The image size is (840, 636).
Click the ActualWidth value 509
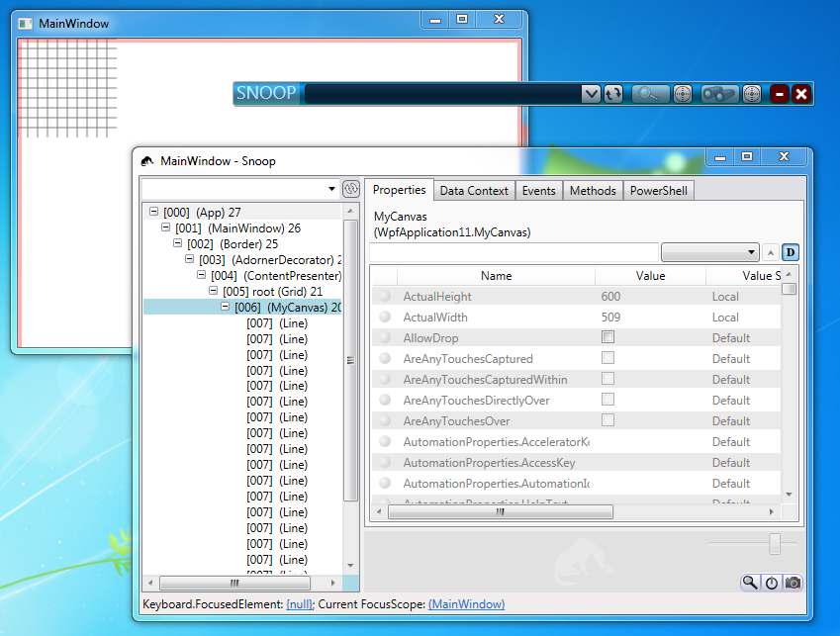pos(610,317)
